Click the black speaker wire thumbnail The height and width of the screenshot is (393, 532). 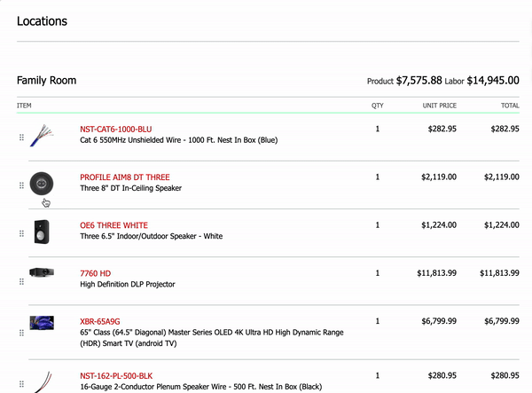click(x=43, y=382)
